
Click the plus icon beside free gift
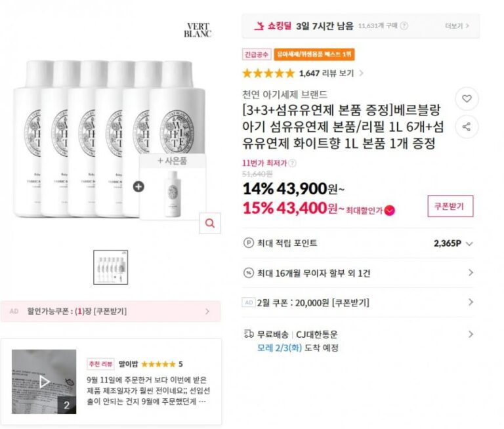(138, 186)
